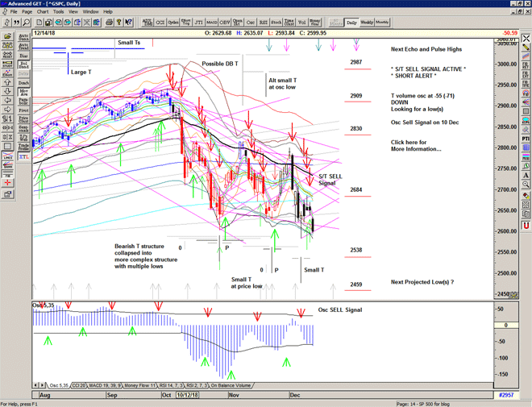Click the JTI indicator toolbar button
The image size is (532, 407).
[x=197, y=23]
